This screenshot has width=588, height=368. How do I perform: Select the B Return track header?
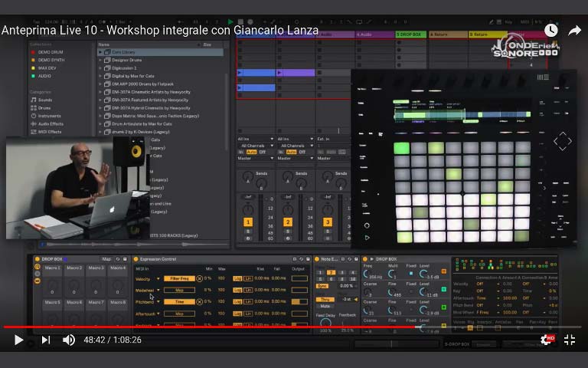[x=488, y=34]
